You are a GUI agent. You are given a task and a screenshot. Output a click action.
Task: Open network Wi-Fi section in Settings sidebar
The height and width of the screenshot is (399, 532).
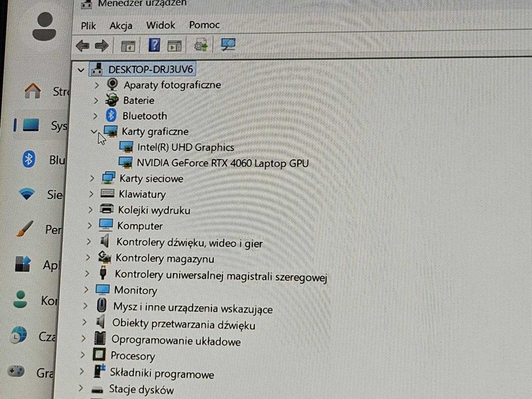[27, 194]
